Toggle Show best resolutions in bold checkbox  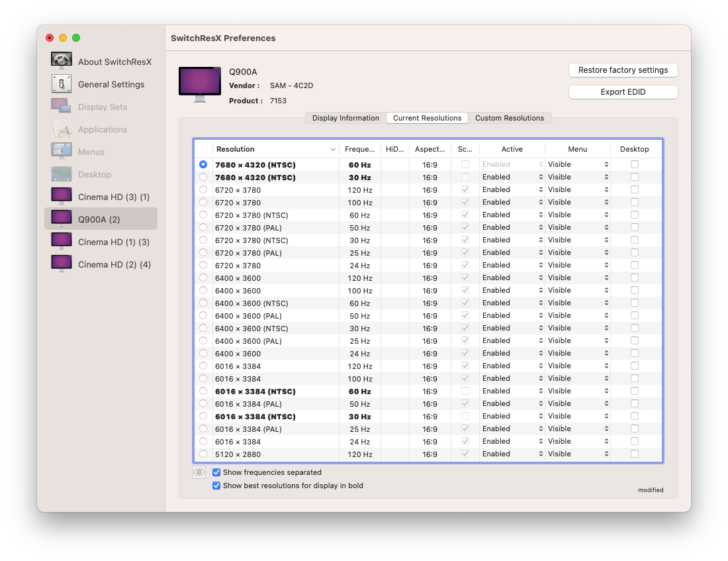(216, 485)
